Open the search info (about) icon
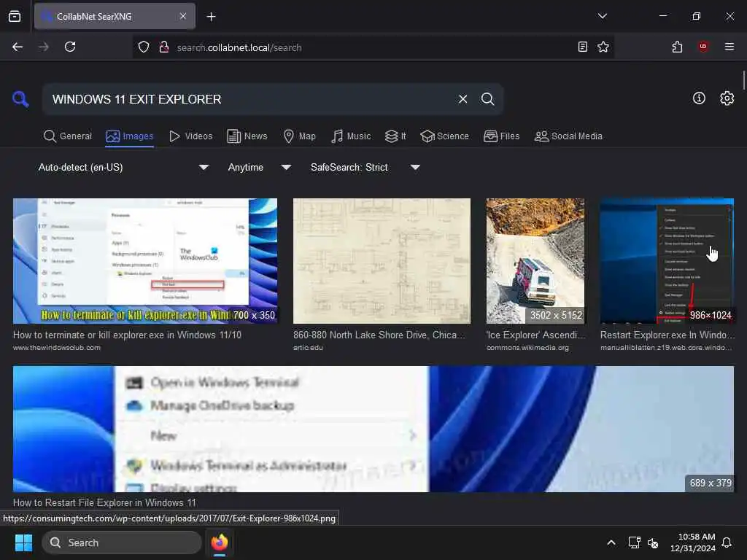747x560 pixels. [x=699, y=98]
